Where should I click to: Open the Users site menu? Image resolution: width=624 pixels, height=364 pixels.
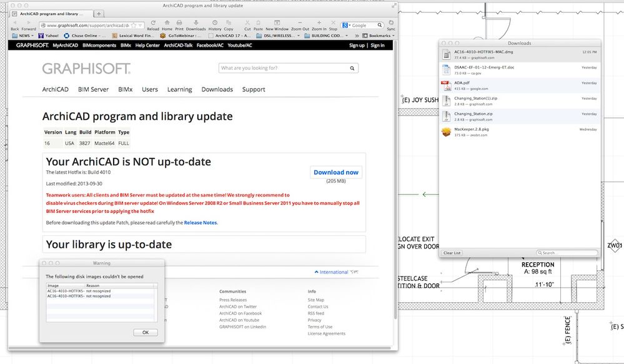pos(150,89)
